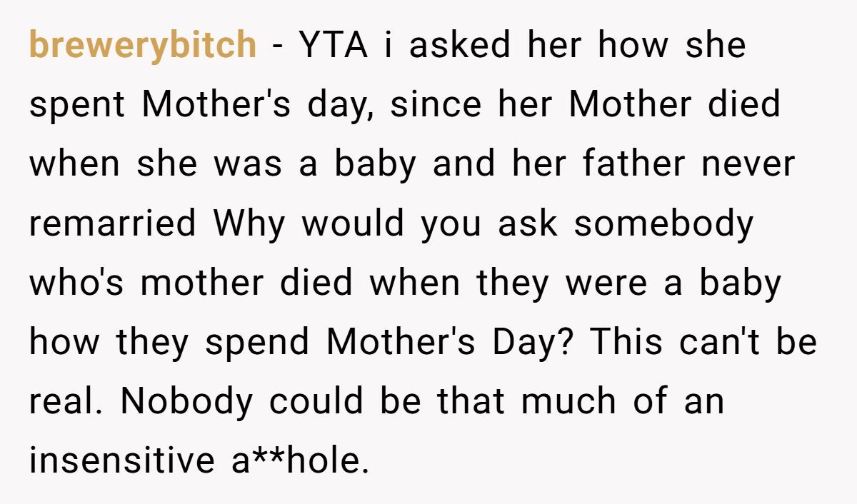Click the word "asked" in the first line
The width and height of the screenshot is (857, 504).
pyautogui.click(x=461, y=46)
